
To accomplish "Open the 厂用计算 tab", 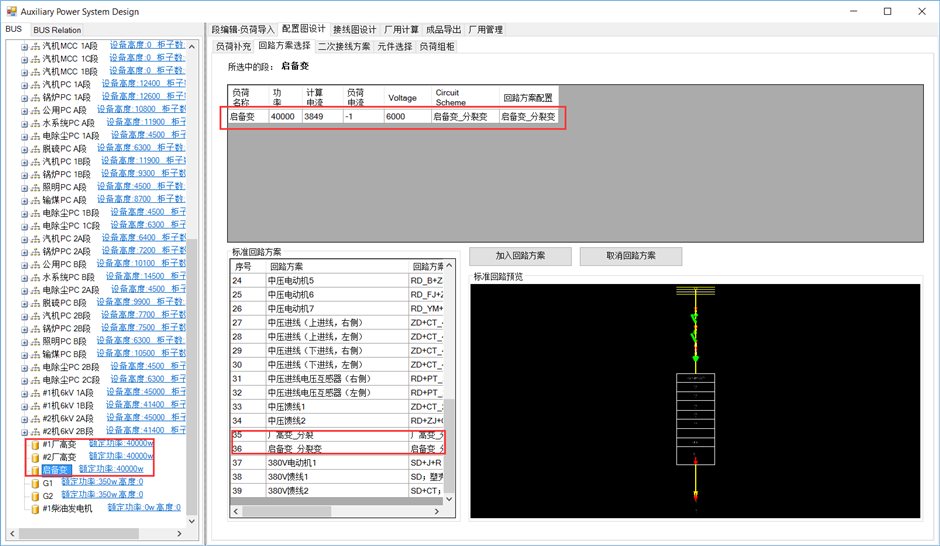I will (x=402, y=30).
